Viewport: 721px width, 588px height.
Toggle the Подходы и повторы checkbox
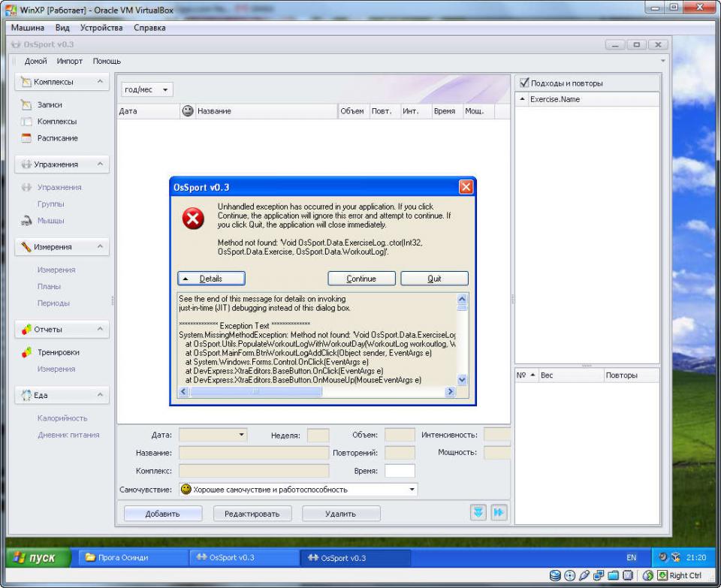click(524, 83)
